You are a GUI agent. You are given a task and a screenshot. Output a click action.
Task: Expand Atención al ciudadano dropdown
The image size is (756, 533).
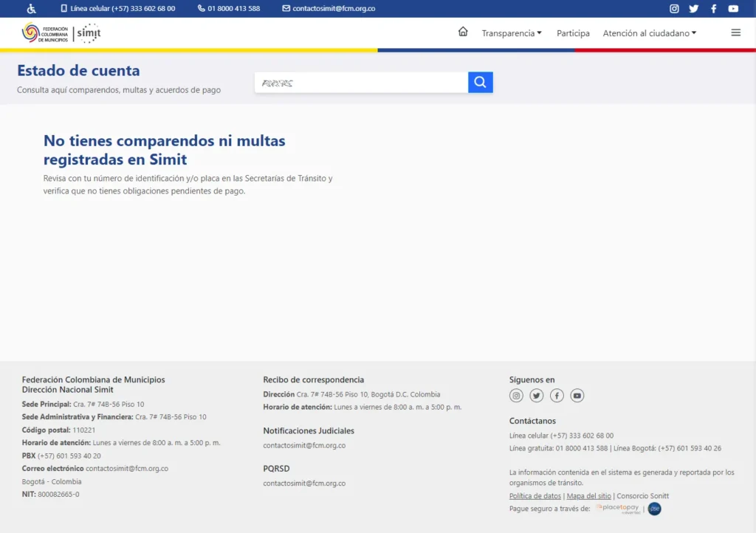tap(649, 33)
